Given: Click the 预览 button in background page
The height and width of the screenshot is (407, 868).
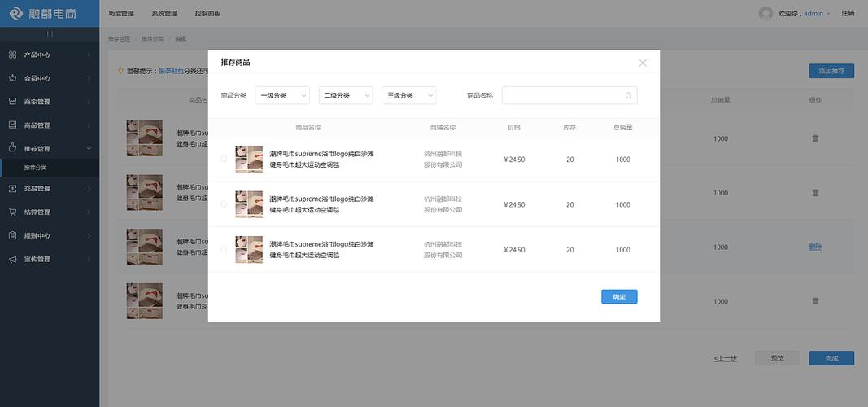Looking at the screenshot, I should pyautogui.click(x=777, y=358).
